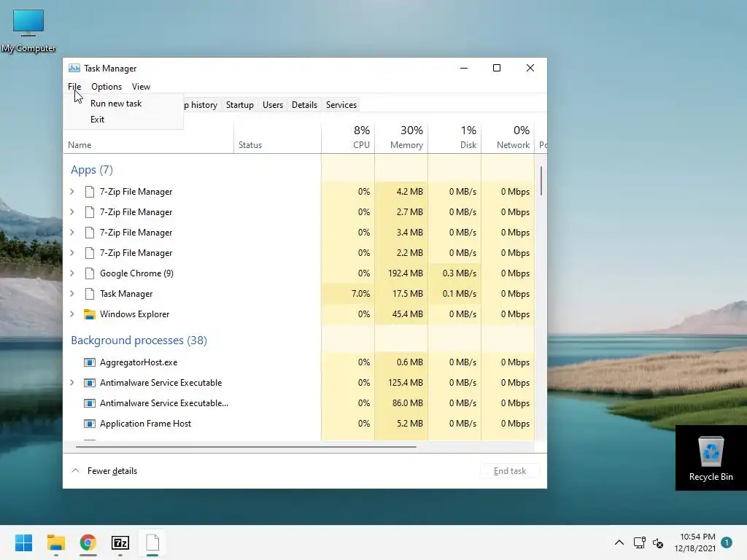Click the muted volume tray icon
The height and width of the screenshot is (560, 747).
[x=658, y=542]
